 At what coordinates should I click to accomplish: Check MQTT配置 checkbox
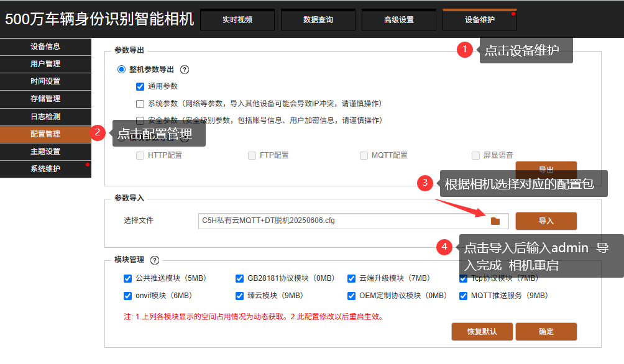click(364, 155)
